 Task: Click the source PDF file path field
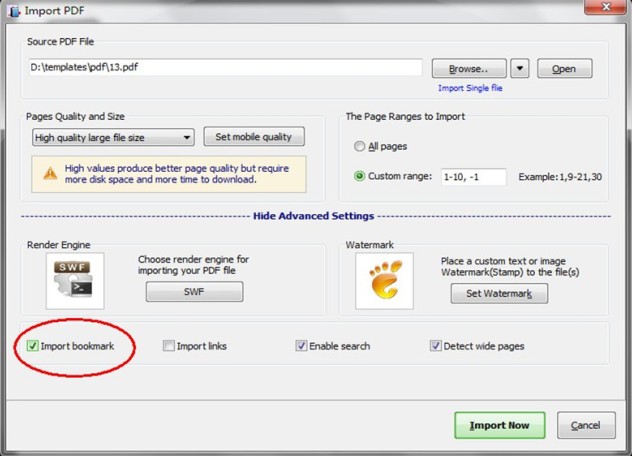pos(225,67)
